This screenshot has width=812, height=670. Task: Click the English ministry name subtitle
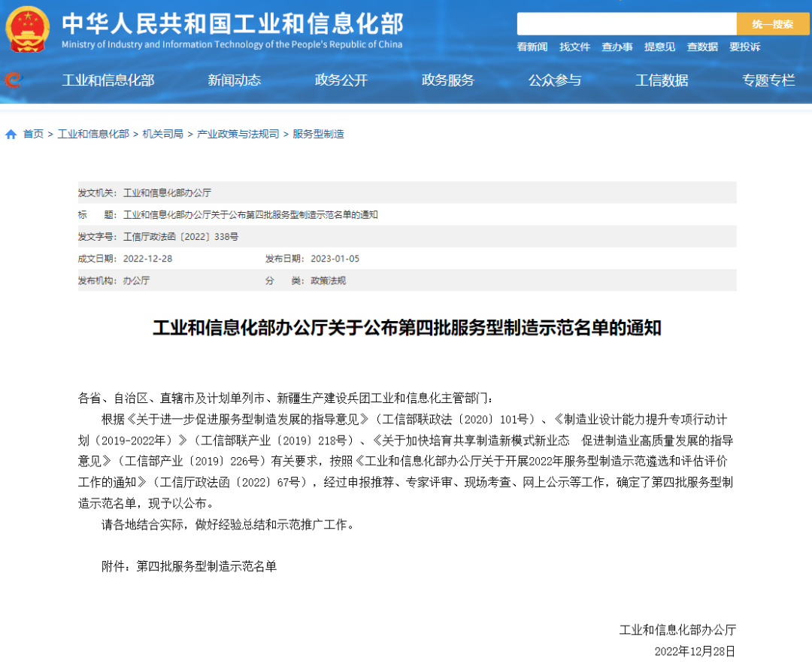coord(232,44)
